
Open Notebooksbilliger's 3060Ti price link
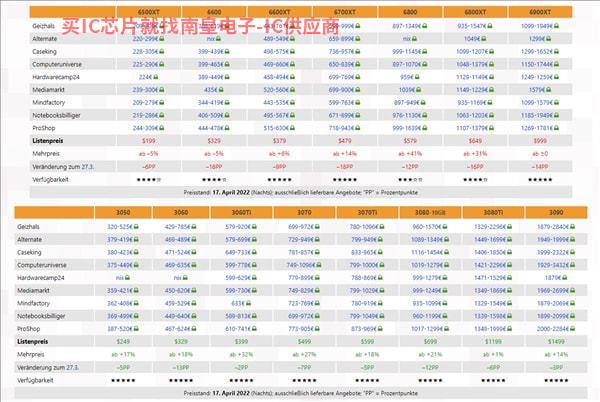238,316
